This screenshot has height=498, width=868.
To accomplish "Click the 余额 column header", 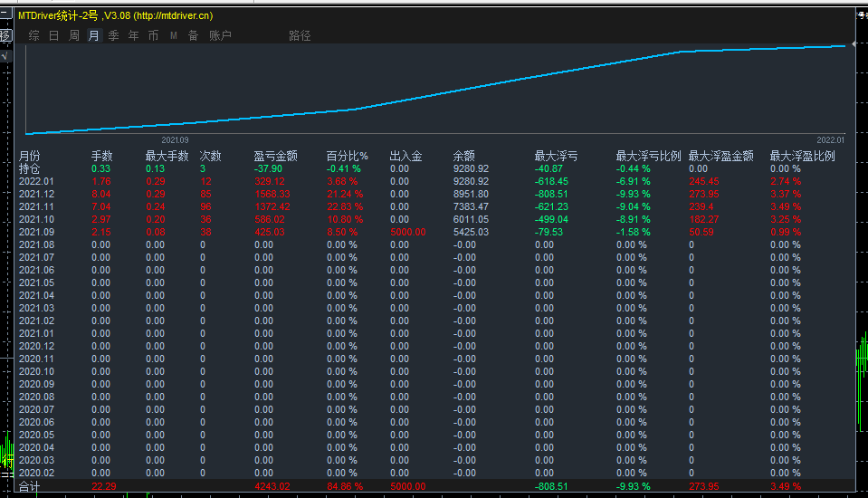I will click(464, 157).
